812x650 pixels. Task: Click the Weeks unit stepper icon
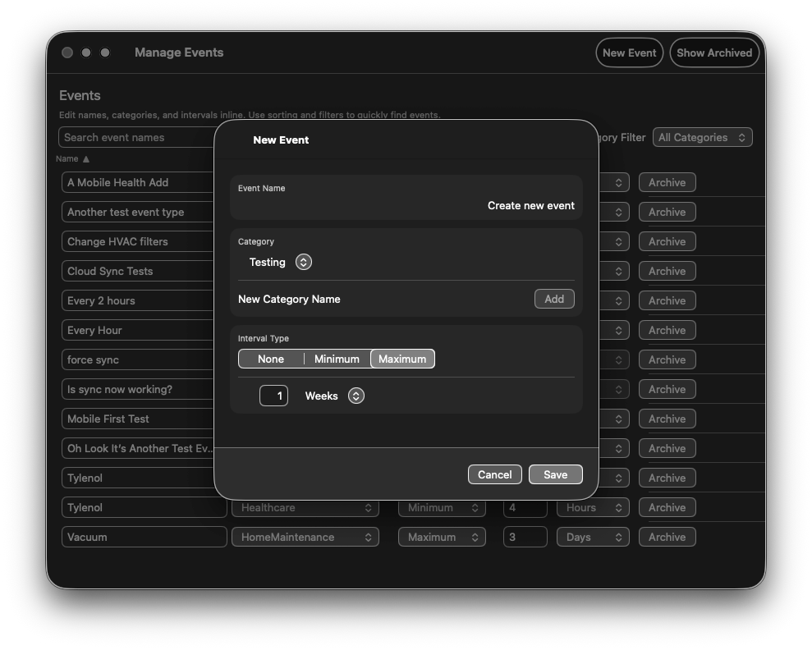(x=356, y=396)
